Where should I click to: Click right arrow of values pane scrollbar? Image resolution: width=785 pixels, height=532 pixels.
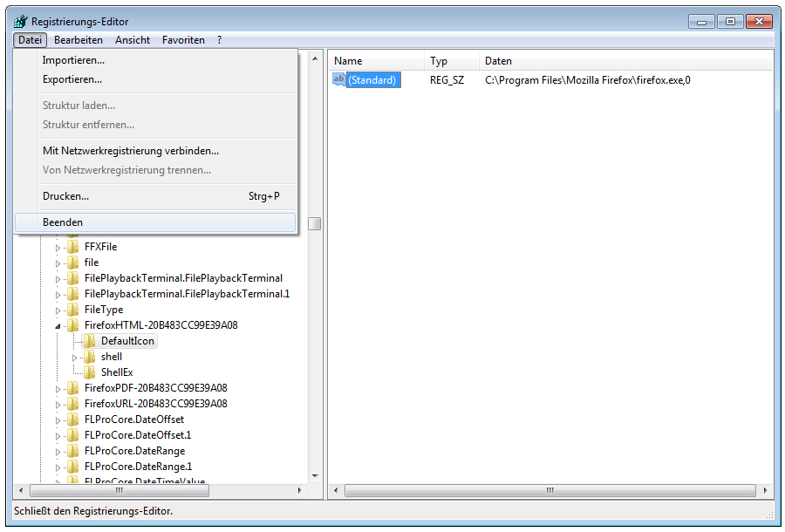coord(767,491)
